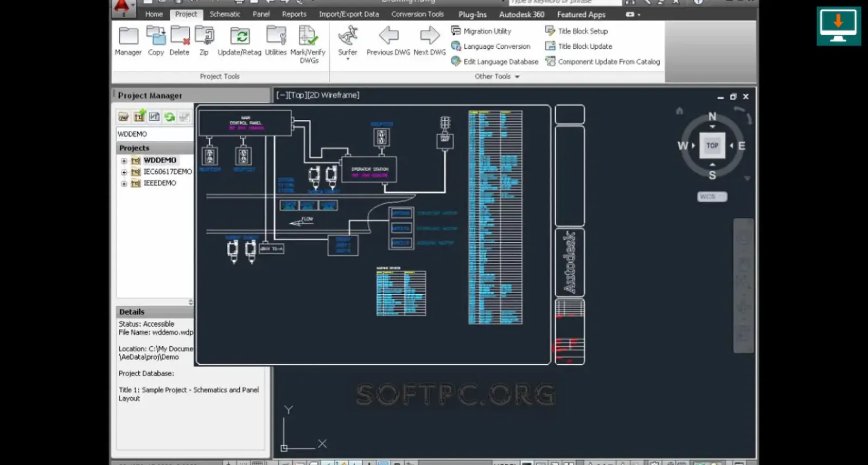Open the Plug-ins ribbon tab
The height and width of the screenshot is (465, 868).
(473, 15)
